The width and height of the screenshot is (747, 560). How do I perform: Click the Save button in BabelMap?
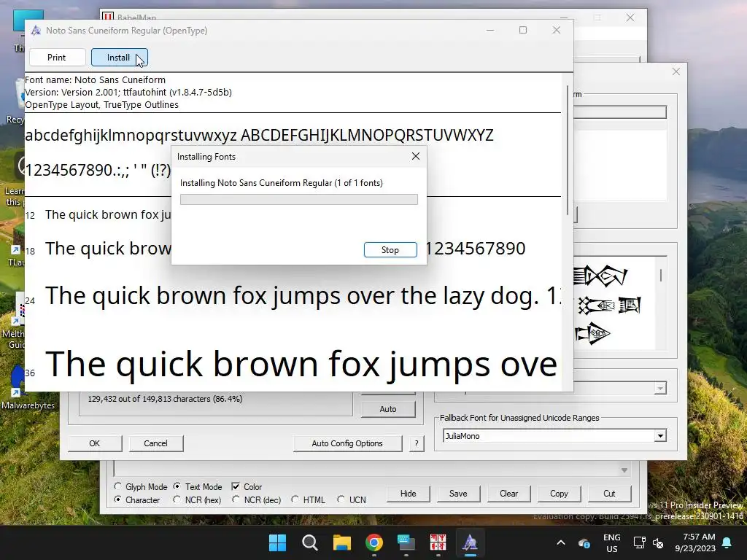(458, 494)
